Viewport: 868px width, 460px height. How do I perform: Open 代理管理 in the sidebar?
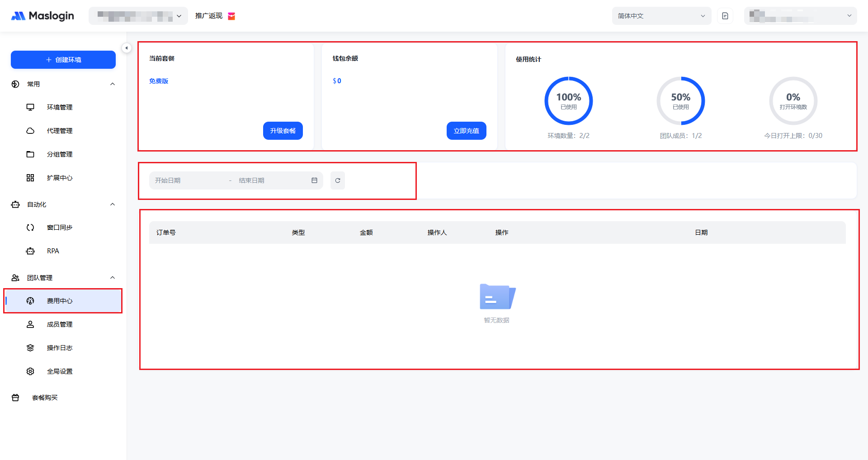pyautogui.click(x=60, y=131)
